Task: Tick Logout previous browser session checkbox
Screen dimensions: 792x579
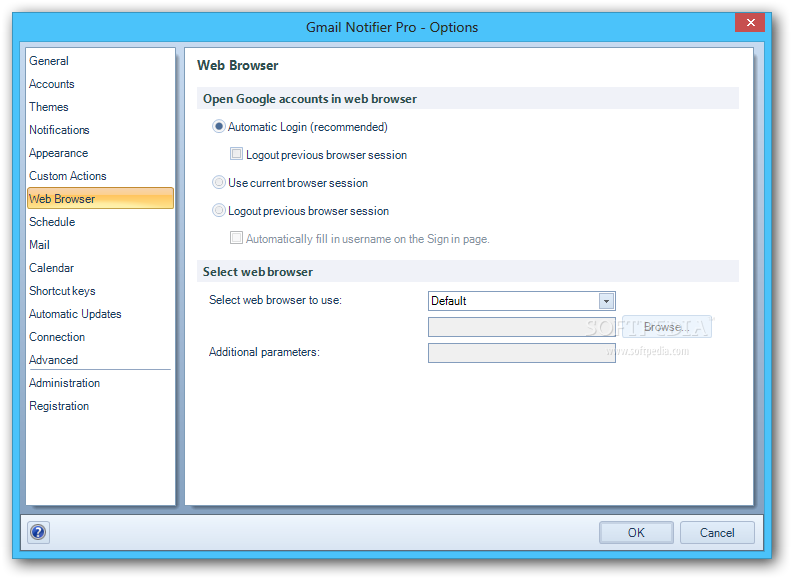Action: pos(236,154)
